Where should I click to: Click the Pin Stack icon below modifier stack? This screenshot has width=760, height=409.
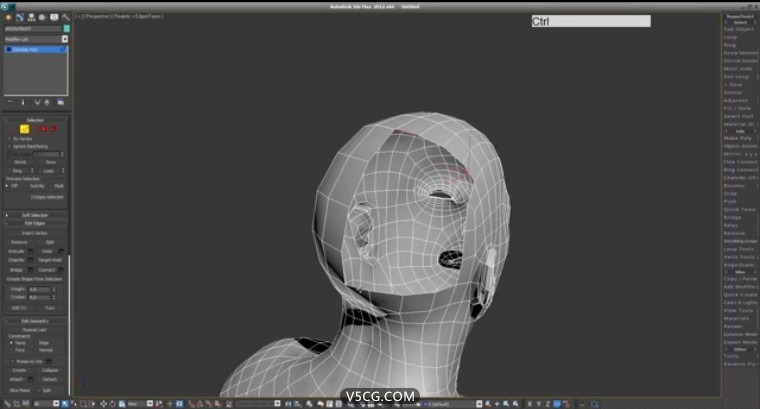pyautogui.click(x=9, y=101)
